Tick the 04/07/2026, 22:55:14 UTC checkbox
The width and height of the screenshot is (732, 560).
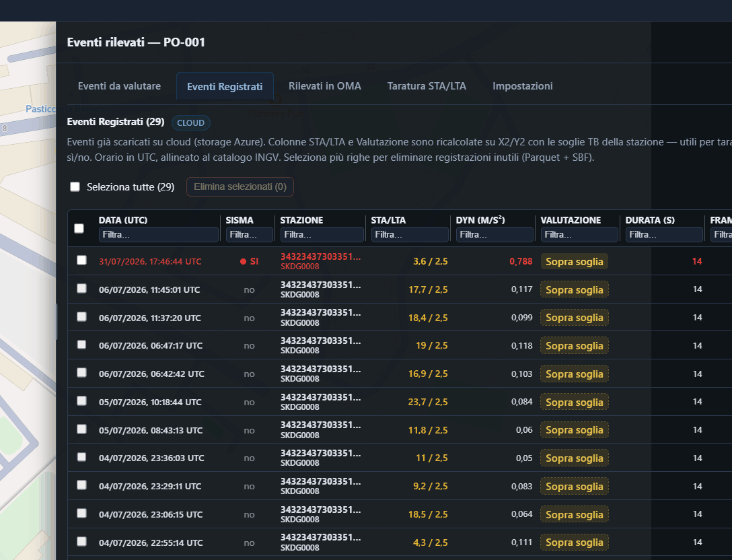(x=81, y=542)
